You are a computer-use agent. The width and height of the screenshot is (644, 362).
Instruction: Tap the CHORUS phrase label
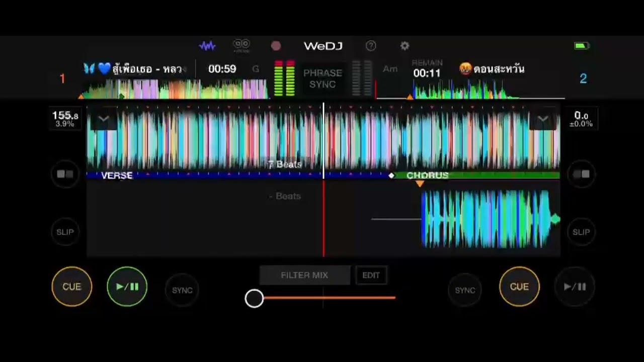click(x=427, y=175)
